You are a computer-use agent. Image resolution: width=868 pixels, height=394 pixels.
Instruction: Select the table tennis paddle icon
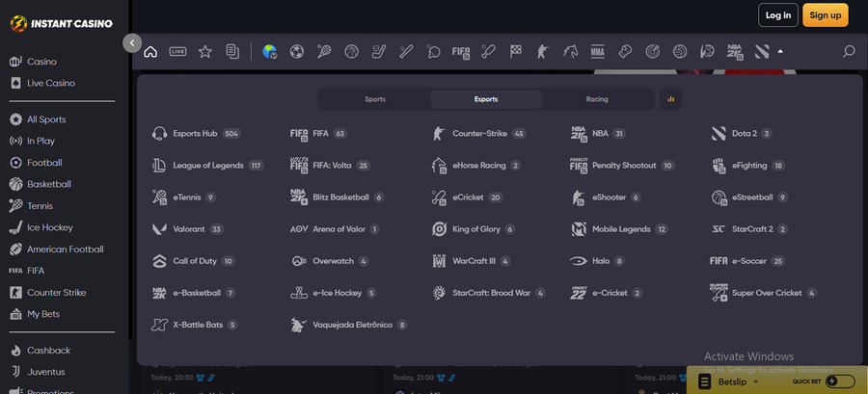click(x=433, y=51)
